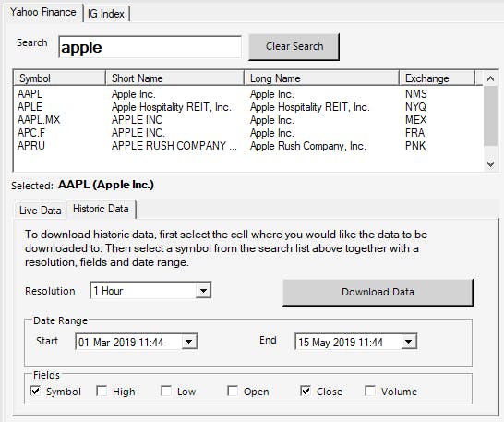Enable the High field checkbox
Screen dimensions: 504x422
coord(102,392)
